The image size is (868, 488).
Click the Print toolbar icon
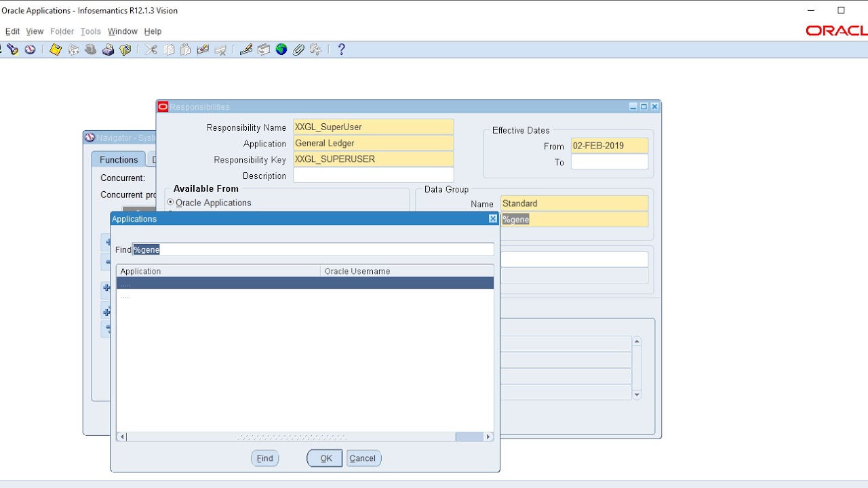click(x=108, y=49)
